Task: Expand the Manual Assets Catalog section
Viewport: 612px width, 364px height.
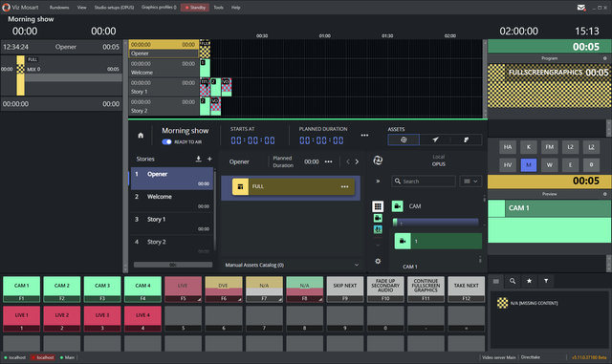Action: click(291, 265)
